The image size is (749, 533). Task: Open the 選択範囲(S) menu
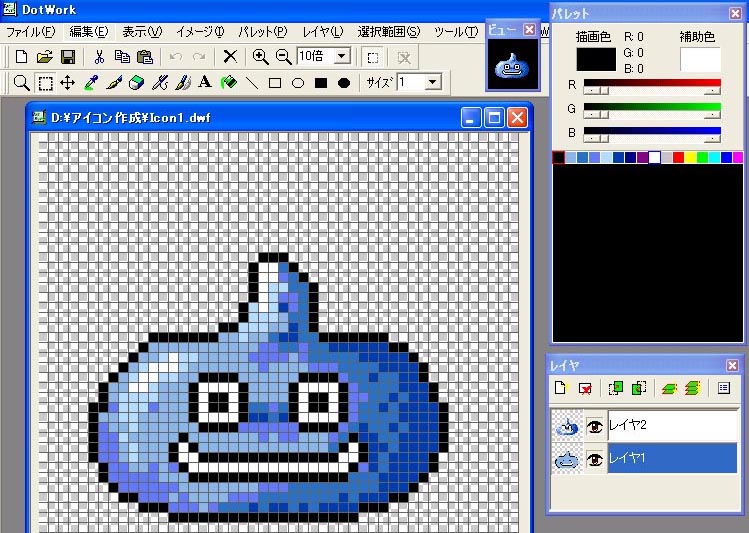click(389, 32)
